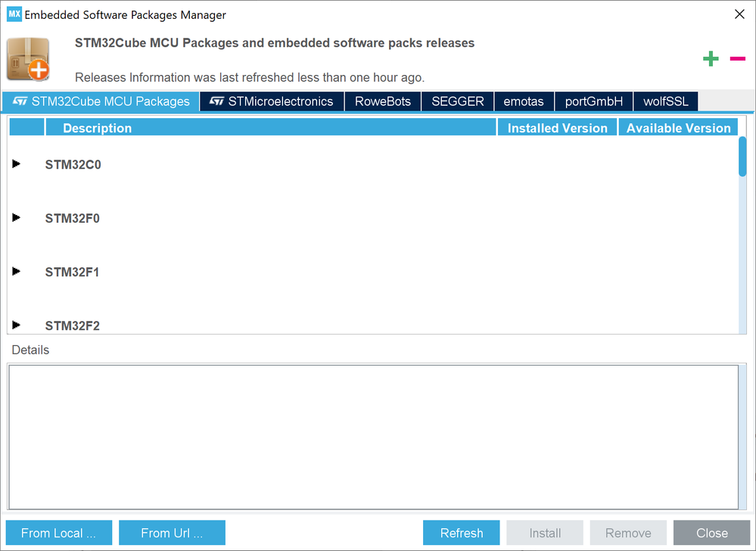Select the STM32F1 row label
The width and height of the screenshot is (756, 551).
72,272
